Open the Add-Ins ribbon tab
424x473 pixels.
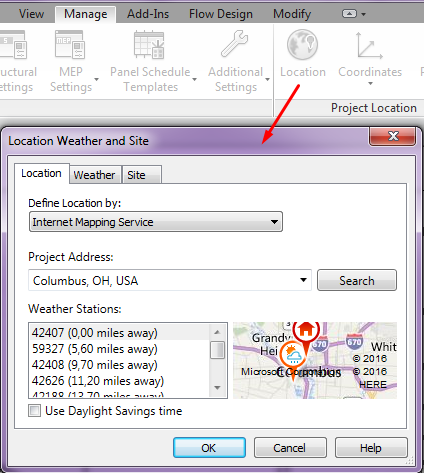tap(148, 14)
